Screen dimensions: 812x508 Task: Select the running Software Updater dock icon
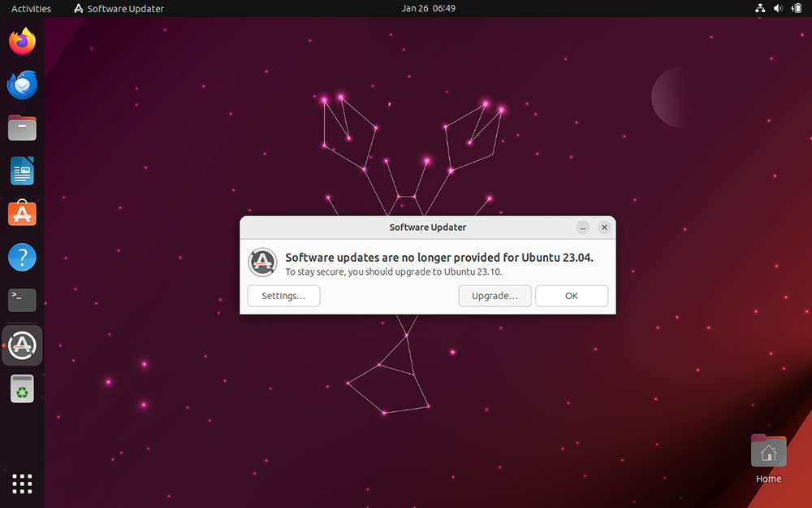coord(22,345)
